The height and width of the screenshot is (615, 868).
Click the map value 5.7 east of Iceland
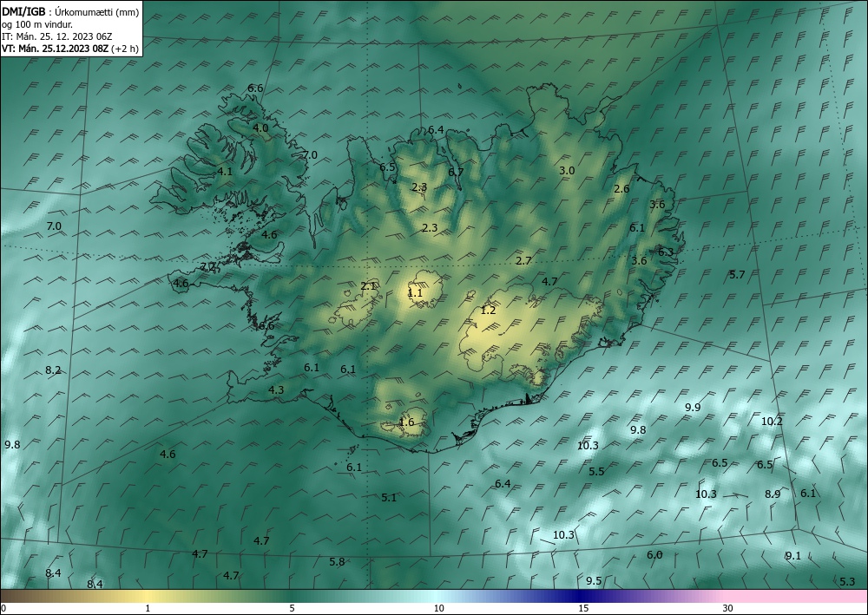(737, 274)
